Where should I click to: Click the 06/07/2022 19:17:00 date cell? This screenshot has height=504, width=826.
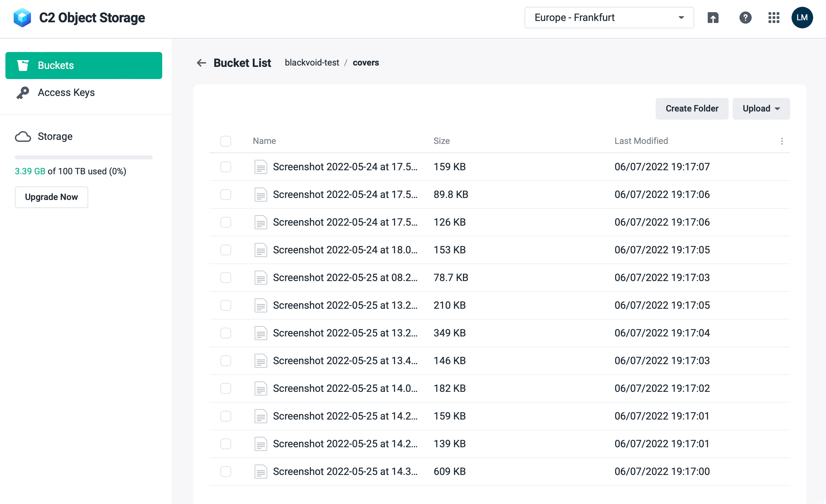tap(662, 472)
